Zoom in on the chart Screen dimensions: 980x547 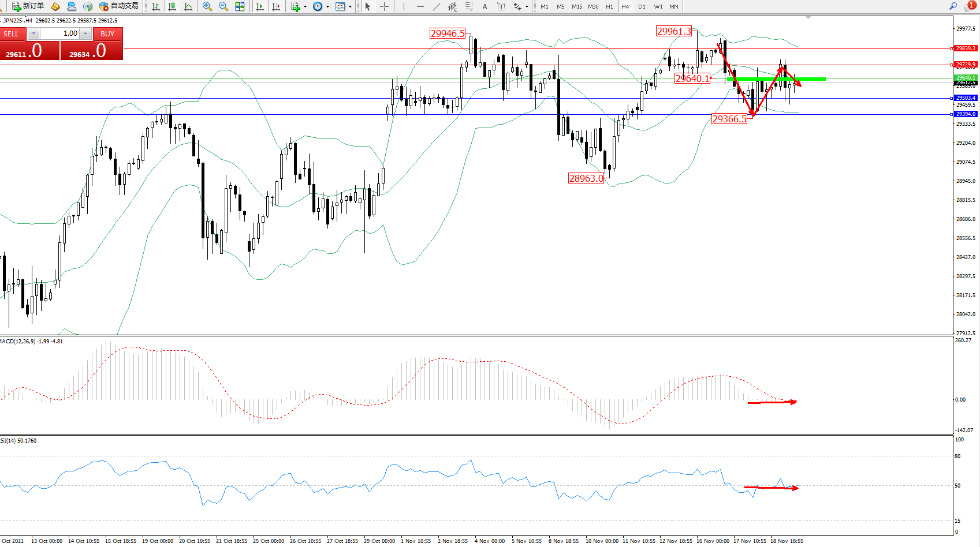click(x=207, y=6)
